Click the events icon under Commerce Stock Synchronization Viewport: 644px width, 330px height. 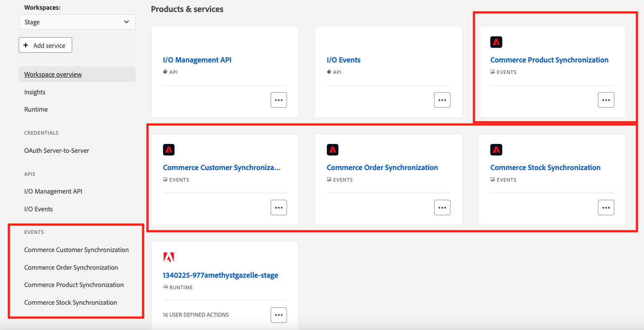[493, 179]
